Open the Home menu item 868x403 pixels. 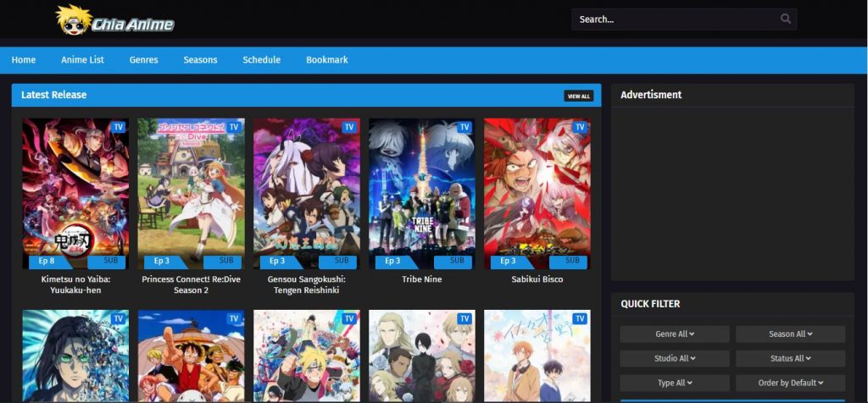click(x=23, y=60)
